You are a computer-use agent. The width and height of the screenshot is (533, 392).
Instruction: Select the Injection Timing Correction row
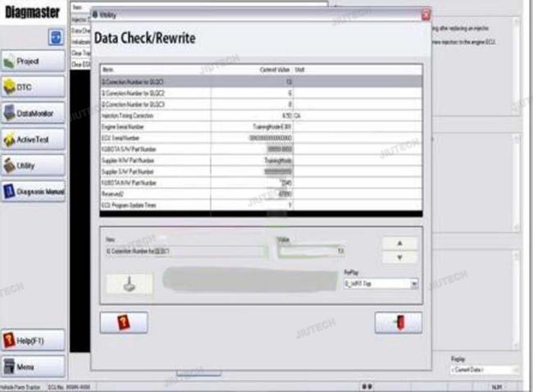[x=197, y=116]
